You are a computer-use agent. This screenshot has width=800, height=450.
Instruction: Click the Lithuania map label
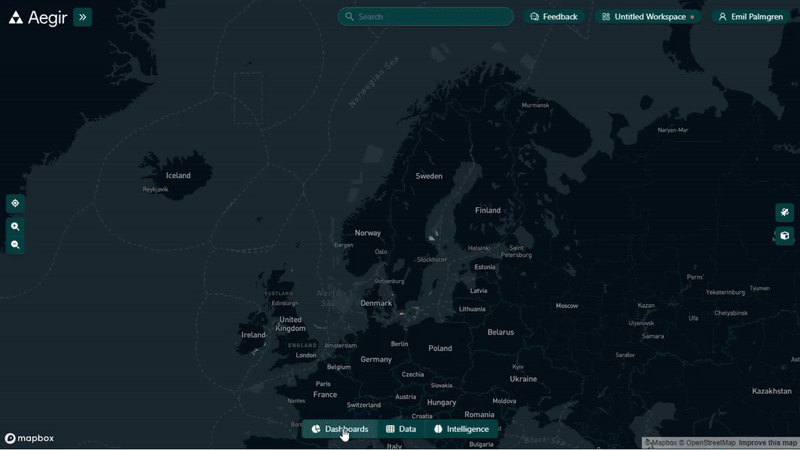[x=472, y=309]
